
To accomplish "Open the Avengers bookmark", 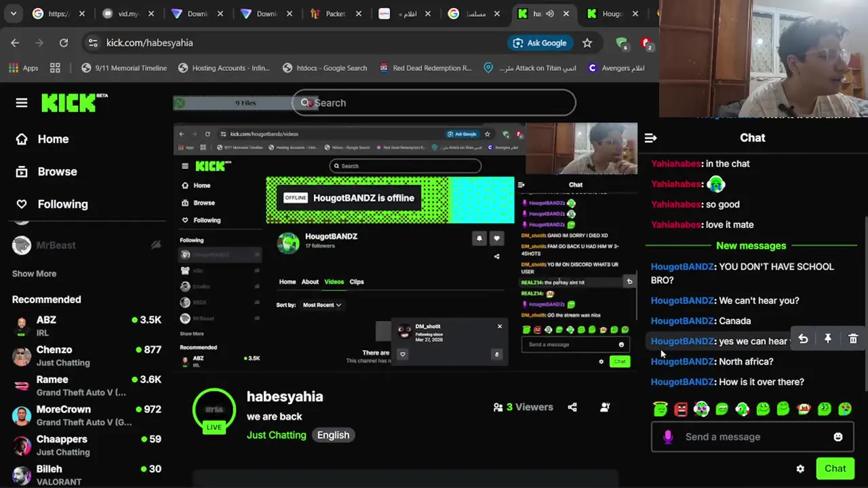I will pos(616,68).
